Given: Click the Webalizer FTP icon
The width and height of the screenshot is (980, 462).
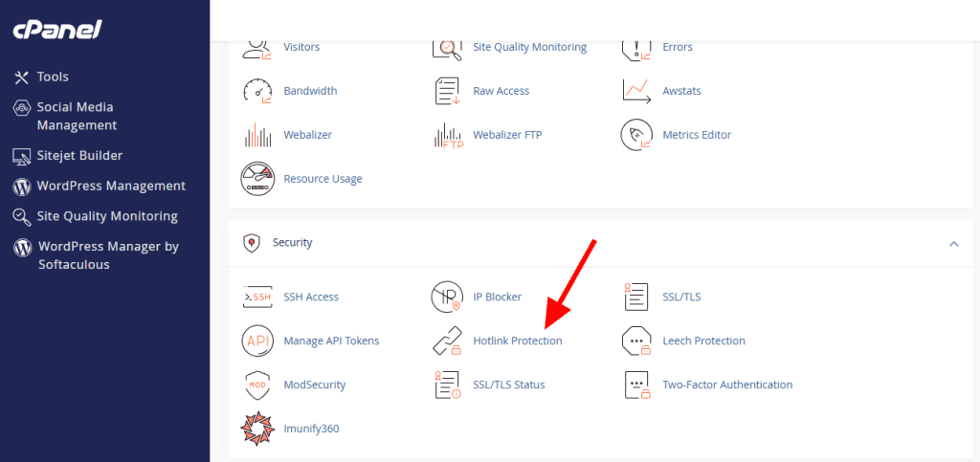Looking at the screenshot, I should [x=448, y=136].
